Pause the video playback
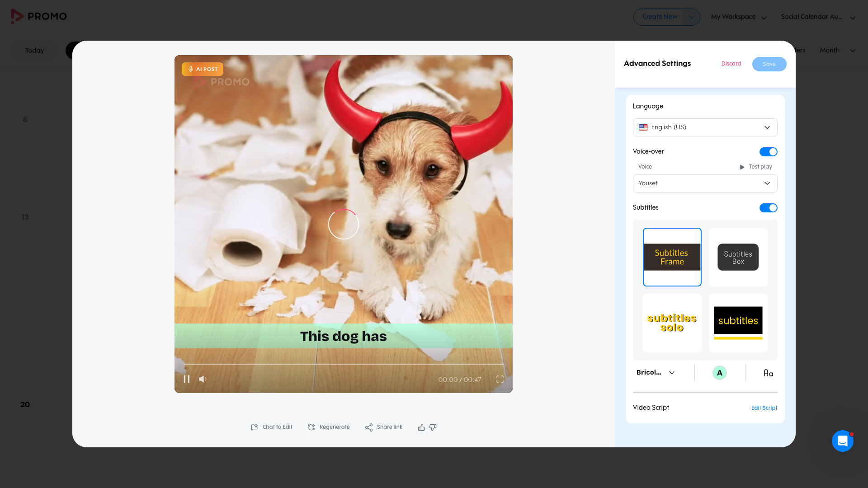Viewport: 868px width, 488px height. pos(187,379)
